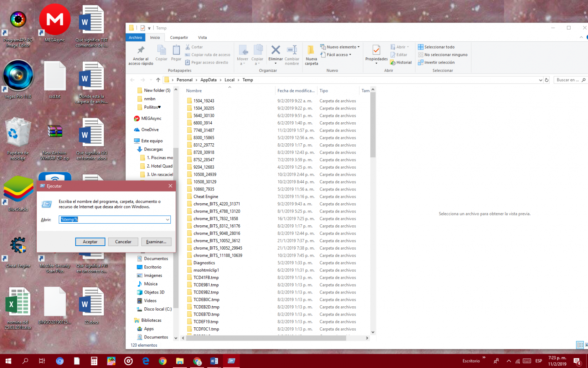588x368 pixels.
Task: Select Disco local (C:) in the navigation pane
Action: [x=158, y=309]
